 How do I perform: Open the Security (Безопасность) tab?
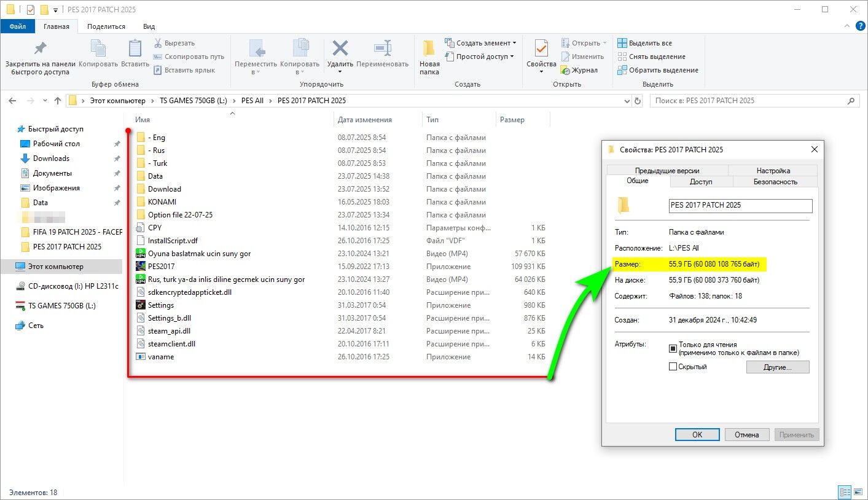click(775, 182)
